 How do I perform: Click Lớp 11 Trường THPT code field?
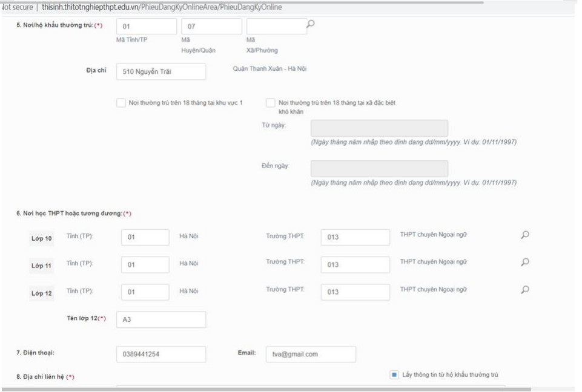tap(355, 264)
